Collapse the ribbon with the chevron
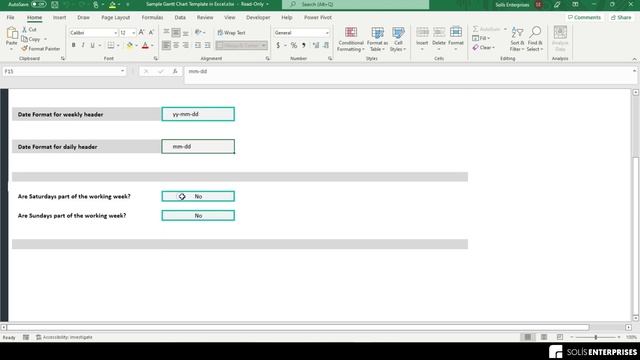The height and width of the screenshot is (360, 640). point(634,59)
